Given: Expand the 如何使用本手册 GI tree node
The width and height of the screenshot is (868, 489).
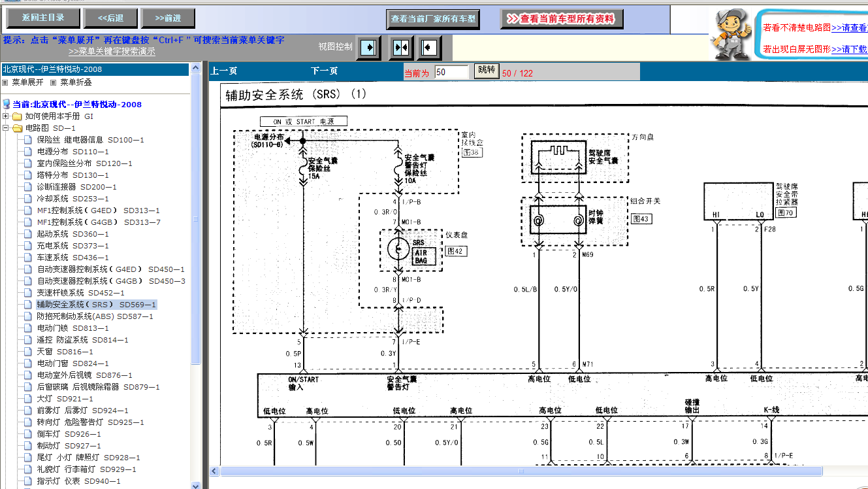Looking at the screenshot, I should [x=5, y=116].
